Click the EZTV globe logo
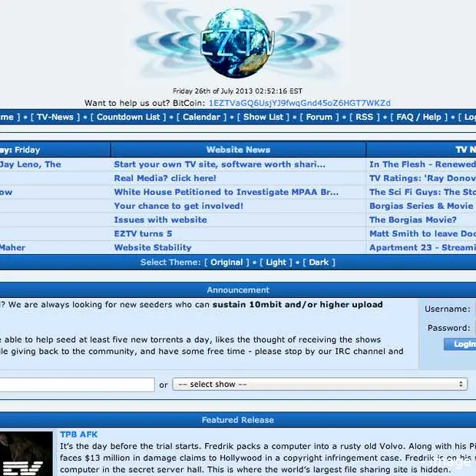The image size is (476, 476). (x=238, y=42)
